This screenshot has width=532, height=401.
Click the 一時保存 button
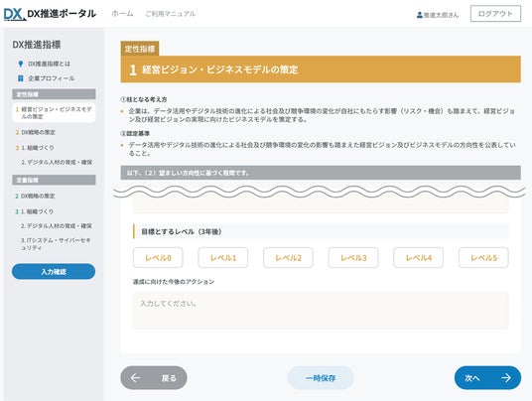pos(321,377)
